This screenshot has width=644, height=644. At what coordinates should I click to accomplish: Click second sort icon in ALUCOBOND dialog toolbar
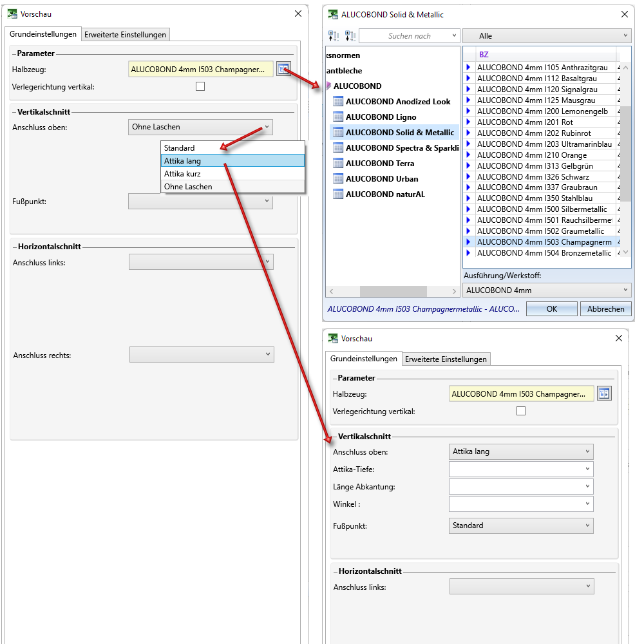click(x=350, y=36)
